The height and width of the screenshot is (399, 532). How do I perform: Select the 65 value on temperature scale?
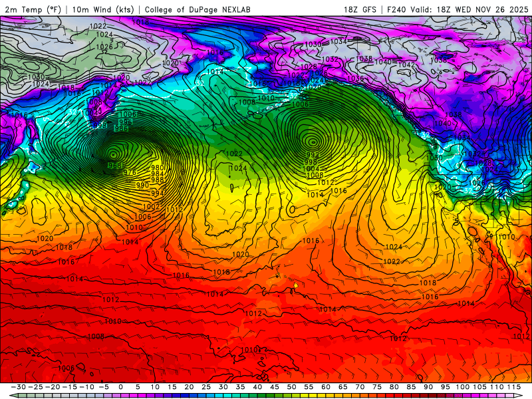pos(342,387)
